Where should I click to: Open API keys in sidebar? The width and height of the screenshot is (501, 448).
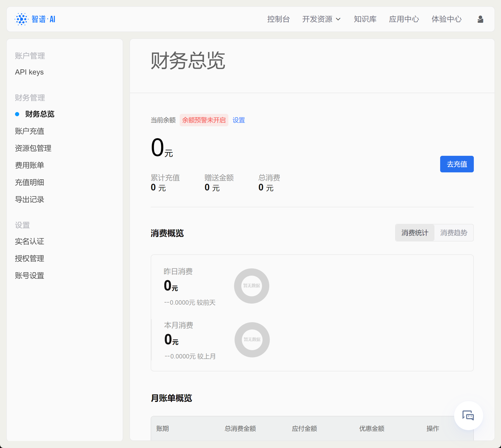29,72
